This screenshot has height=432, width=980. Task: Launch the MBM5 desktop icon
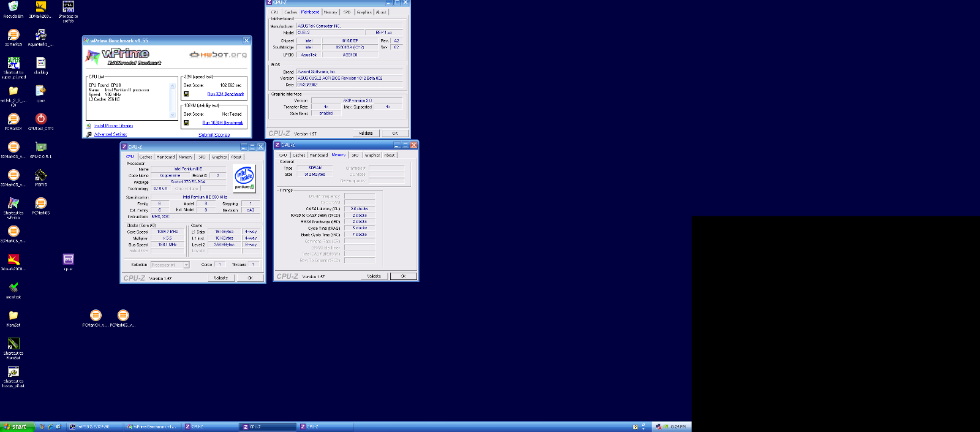(41, 177)
